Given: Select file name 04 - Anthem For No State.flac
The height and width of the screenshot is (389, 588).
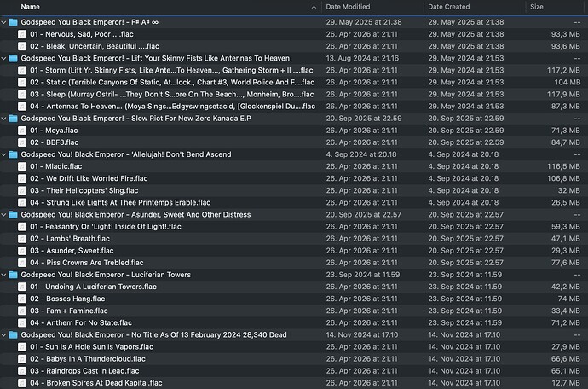Looking at the screenshot, I should pos(81,323).
